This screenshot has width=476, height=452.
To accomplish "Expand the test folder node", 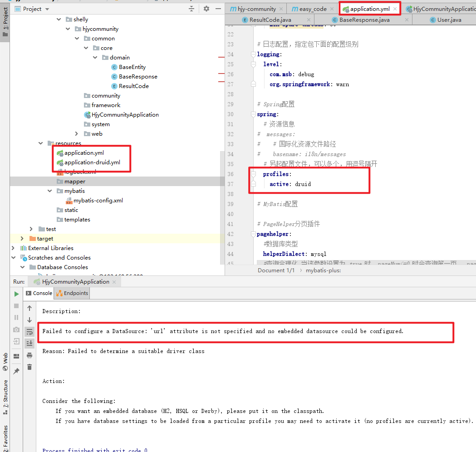I will point(31,229).
